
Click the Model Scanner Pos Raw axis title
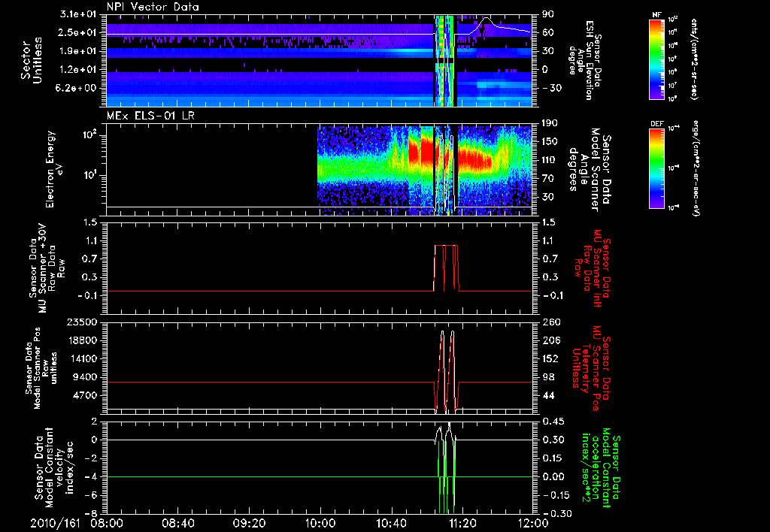pyautogui.click(x=41, y=368)
